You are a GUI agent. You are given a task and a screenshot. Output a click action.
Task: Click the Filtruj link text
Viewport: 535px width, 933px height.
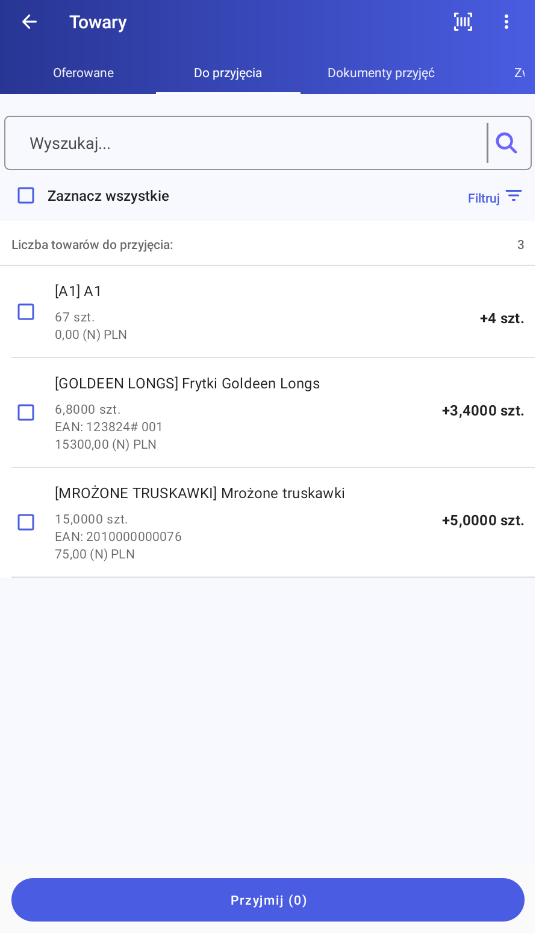(483, 198)
